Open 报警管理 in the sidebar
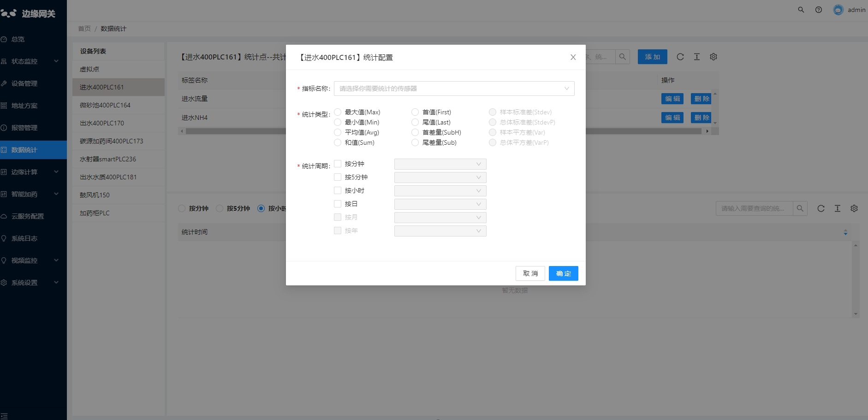 pyautogui.click(x=33, y=128)
